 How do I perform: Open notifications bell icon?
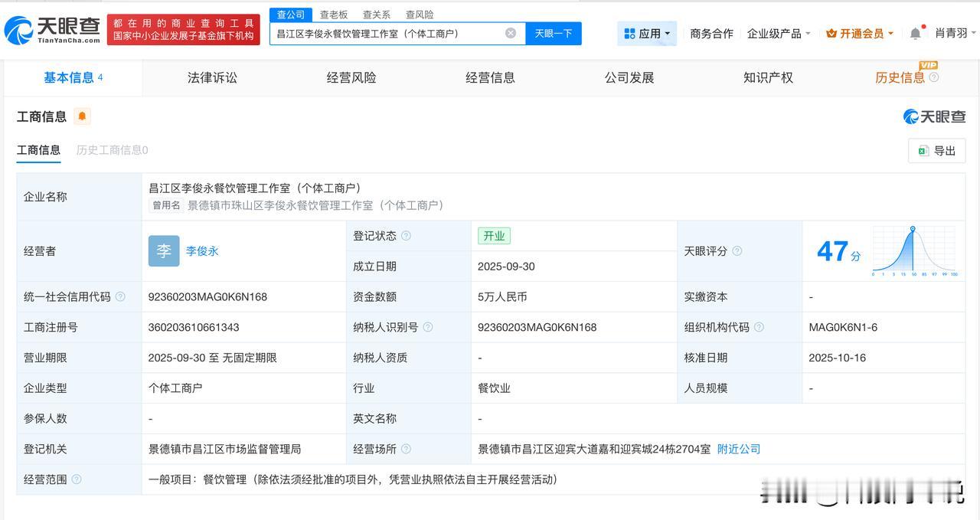916,34
